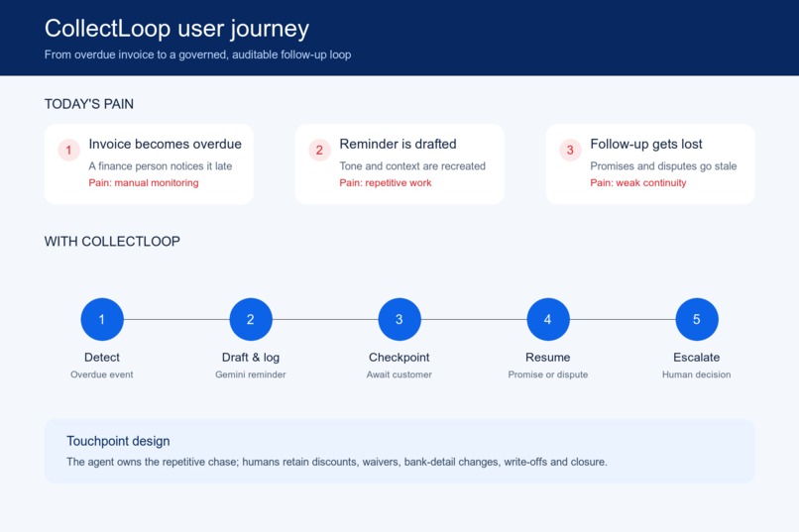Click the red number 3 pain badge
Viewport: 799px width, 532px height.
[570, 151]
